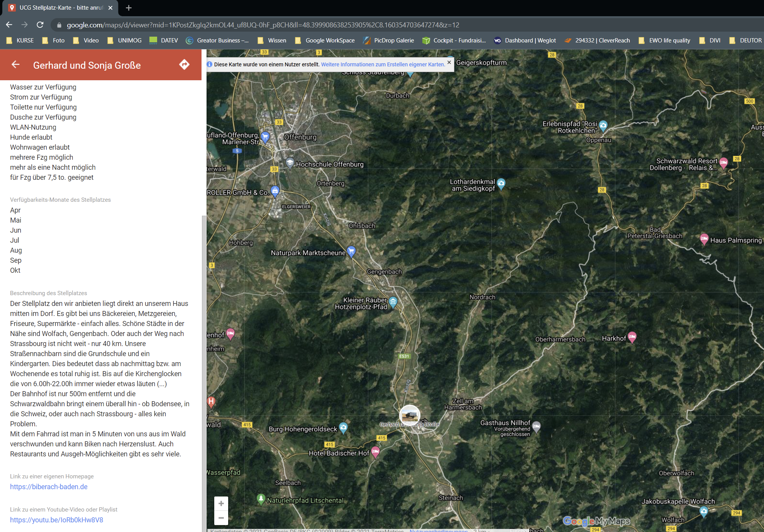This screenshot has height=532, width=764.
Task: Expand the Verfügbarkeits-Monate section
Action: click(x=60, y=199)
